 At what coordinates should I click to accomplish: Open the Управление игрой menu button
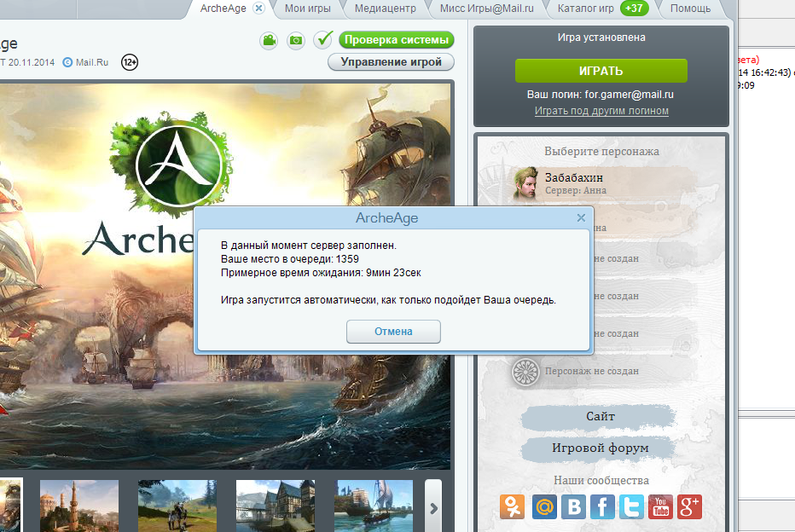391,62
